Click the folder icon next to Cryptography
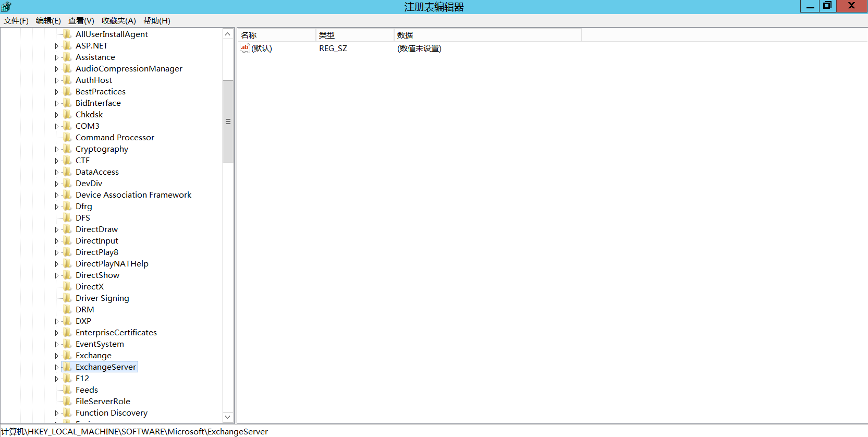This screenshot has width=868, height=437. [x=68, y=149]
